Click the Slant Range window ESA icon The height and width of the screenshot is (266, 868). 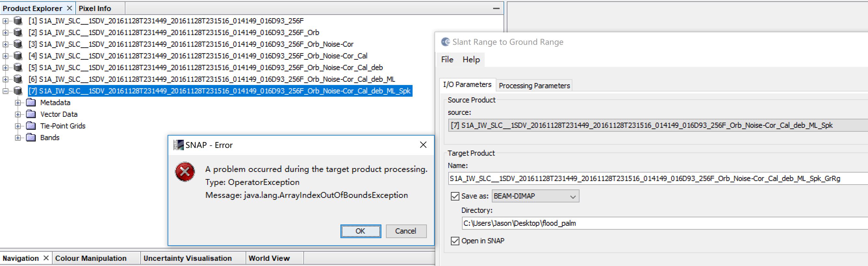(445, 42)
